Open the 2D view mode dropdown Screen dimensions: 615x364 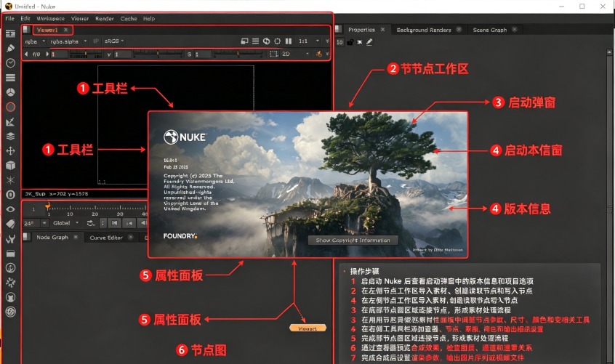tap(295, 54)
